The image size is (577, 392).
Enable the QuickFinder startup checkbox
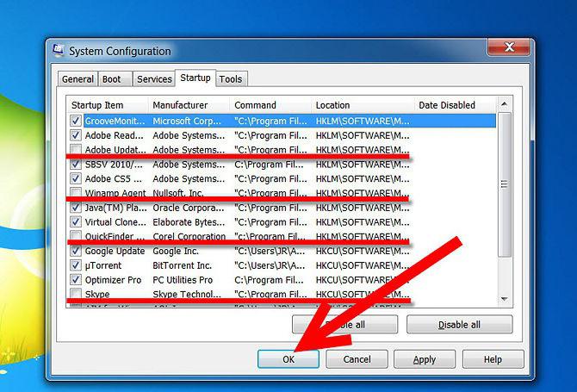(77, 237)
